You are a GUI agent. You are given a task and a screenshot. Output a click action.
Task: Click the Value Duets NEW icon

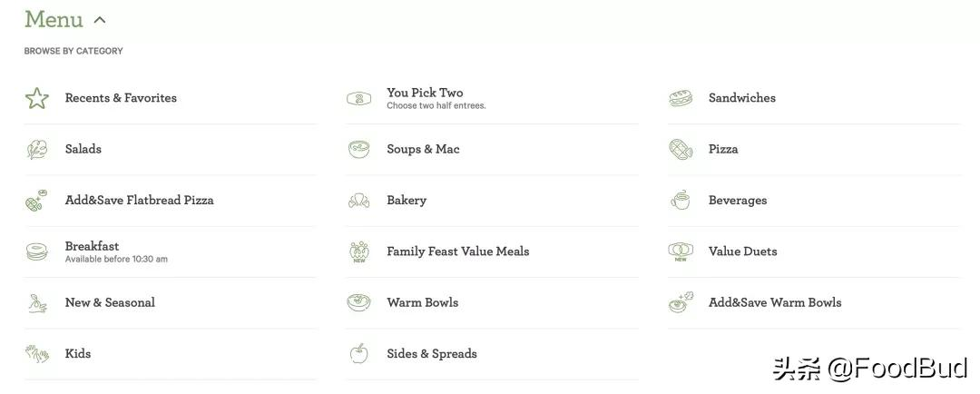tap(681, 251)
